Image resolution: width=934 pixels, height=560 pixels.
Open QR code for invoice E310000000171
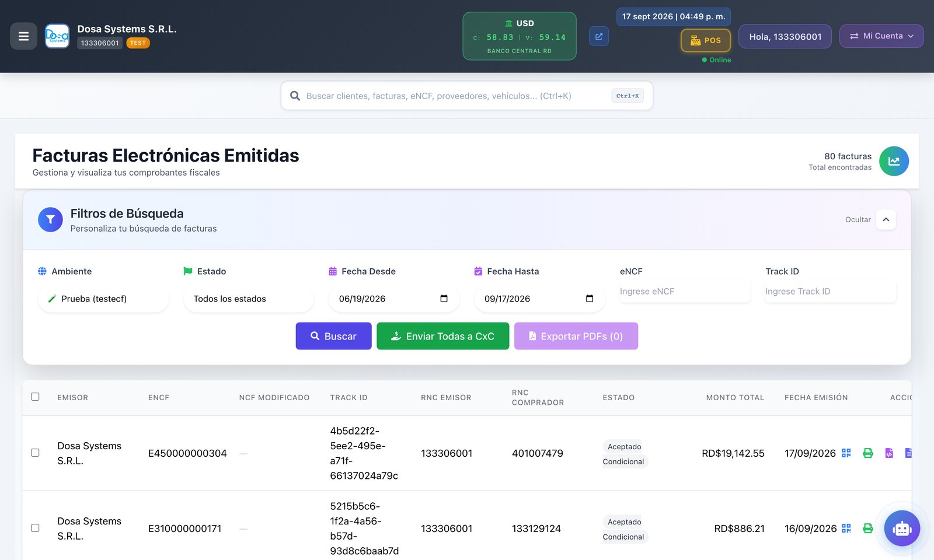(846, 528)
